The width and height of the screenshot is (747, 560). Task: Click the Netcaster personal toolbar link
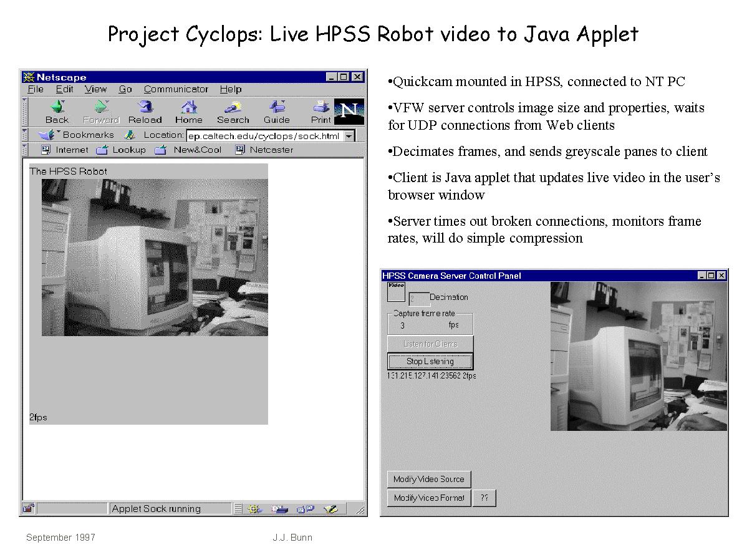[x=264, y=150]
